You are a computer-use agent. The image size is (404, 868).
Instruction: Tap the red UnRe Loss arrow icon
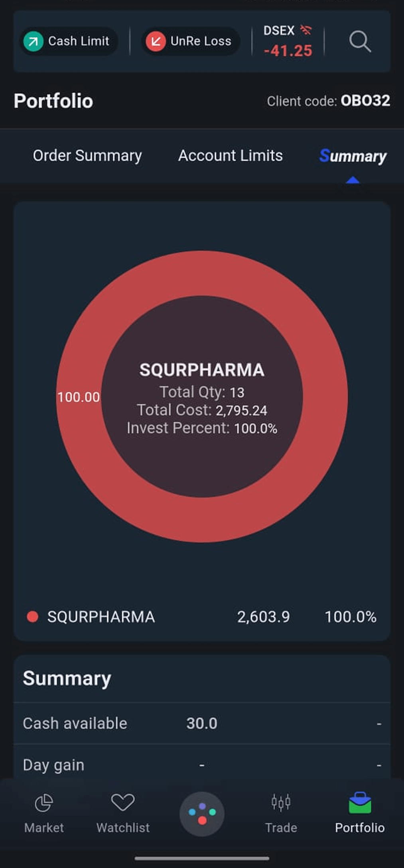[156, 41]
